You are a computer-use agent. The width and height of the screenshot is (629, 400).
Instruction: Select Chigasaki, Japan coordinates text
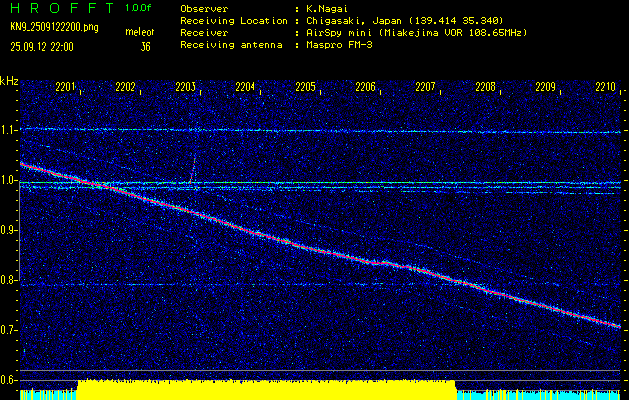pyautogui.click(x=404, y=20)
